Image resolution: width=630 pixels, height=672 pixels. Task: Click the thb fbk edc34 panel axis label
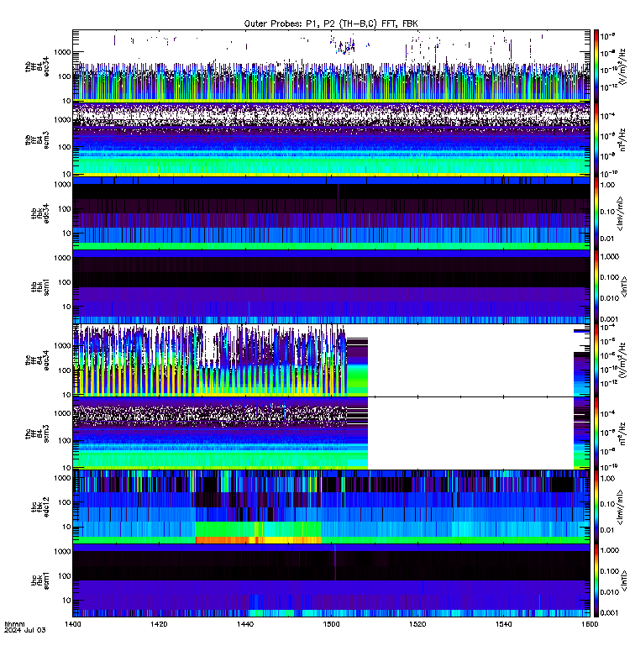(39, 213)
